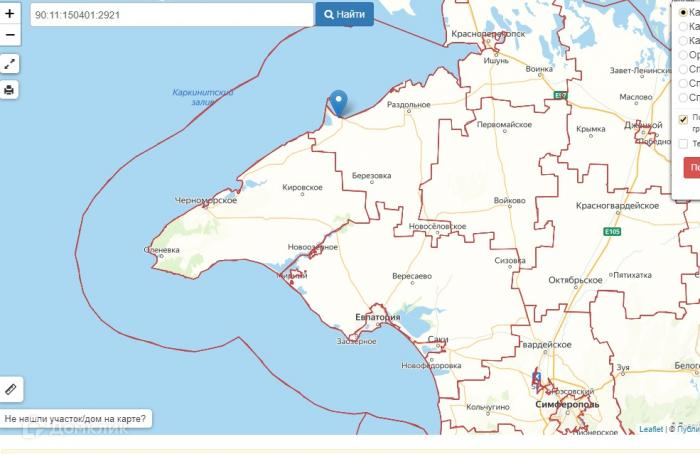This screenshot has width=700, height=454.
Task: Zoom out the map with minus button
Action: (x=10, y=35)
